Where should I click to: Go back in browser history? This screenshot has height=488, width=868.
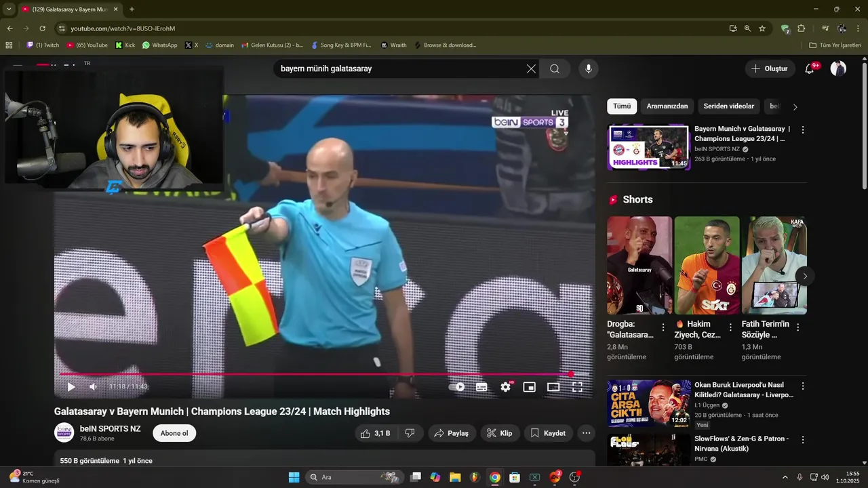(x=9, y=28)
